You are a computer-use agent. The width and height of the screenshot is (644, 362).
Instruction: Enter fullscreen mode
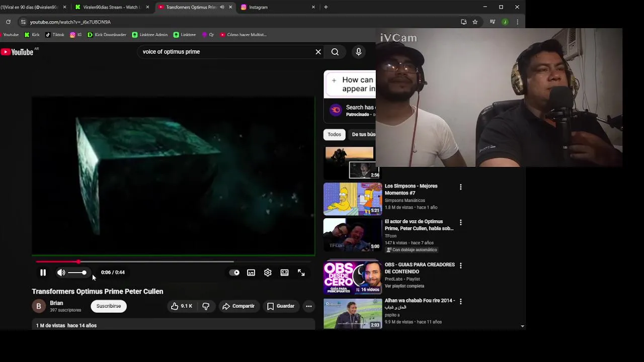[301, 273]
